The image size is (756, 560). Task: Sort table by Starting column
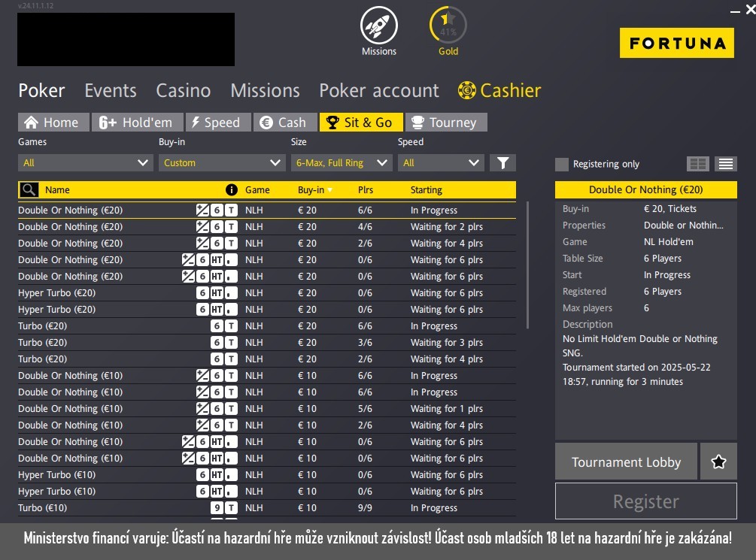[427, 190]
